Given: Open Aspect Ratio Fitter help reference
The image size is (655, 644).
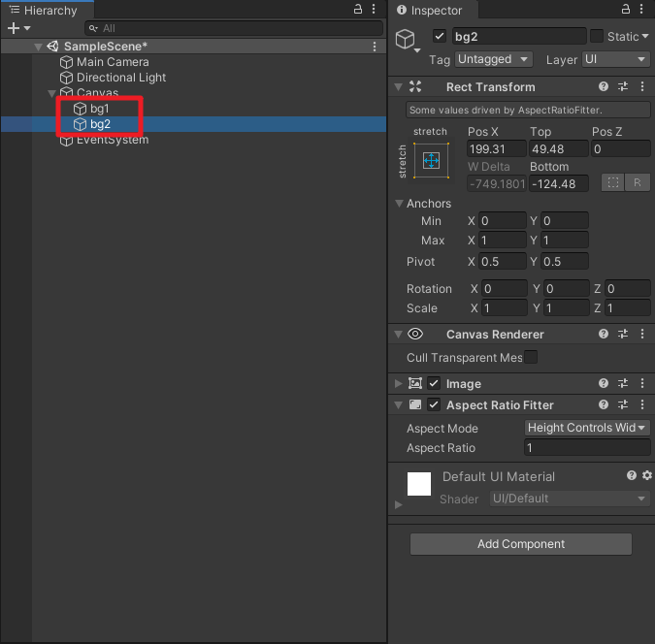Looking at the screenshot, I should 604,404.
